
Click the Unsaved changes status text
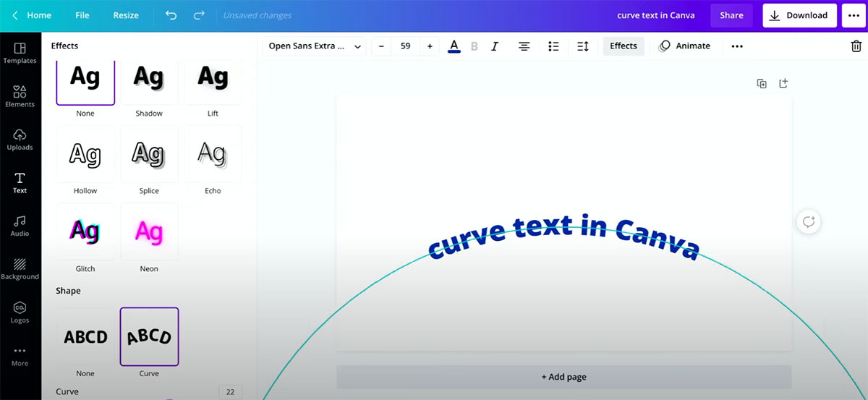click(258, 15)
